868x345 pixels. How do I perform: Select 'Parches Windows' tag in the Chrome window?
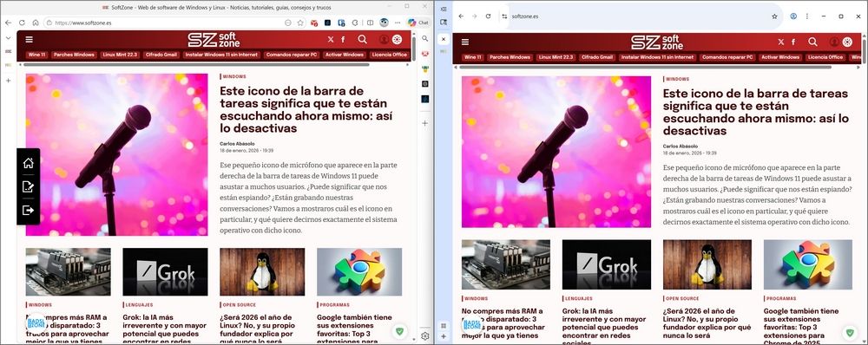510,57
